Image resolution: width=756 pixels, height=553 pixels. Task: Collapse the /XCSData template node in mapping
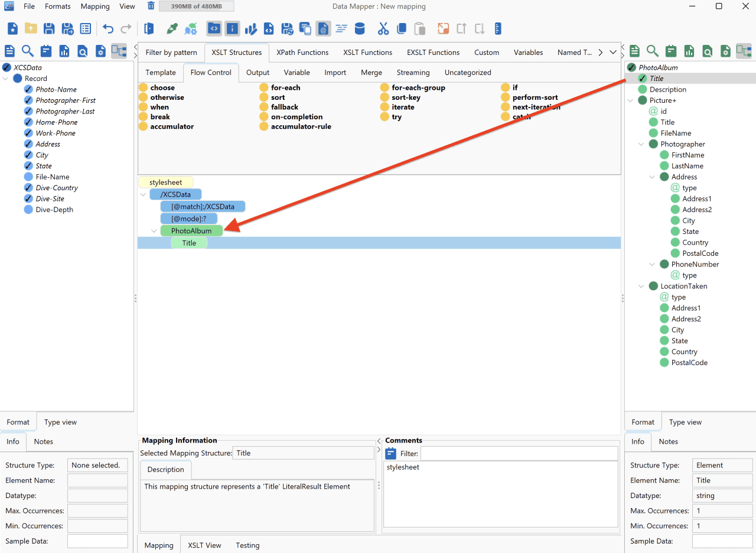(143, 194)
